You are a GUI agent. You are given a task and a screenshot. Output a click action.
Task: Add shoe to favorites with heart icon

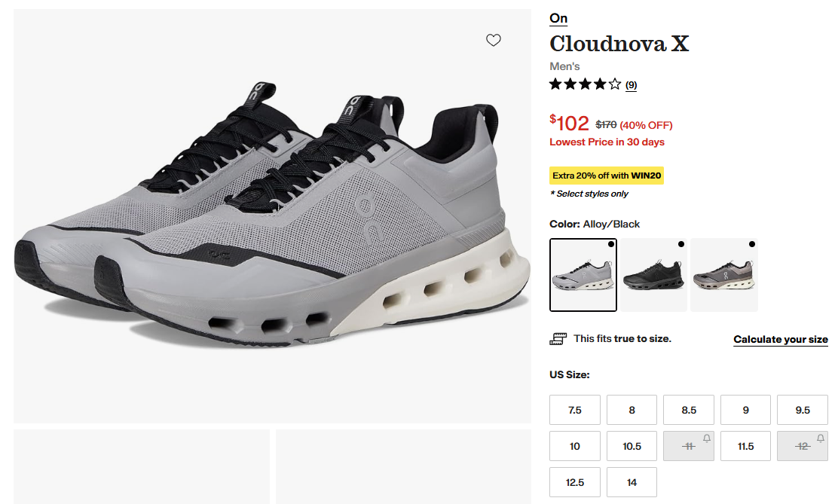point(494,40)
